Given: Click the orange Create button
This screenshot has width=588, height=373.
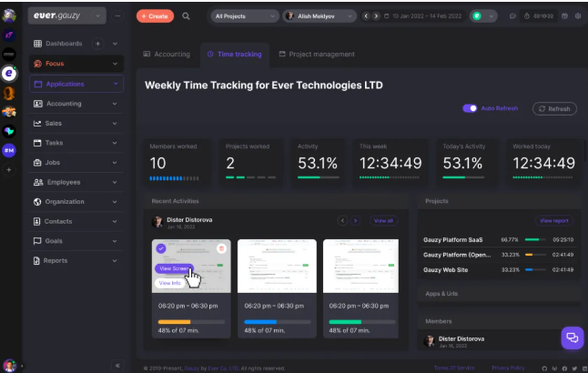Looking at the screenshot, I should point(155,16).
